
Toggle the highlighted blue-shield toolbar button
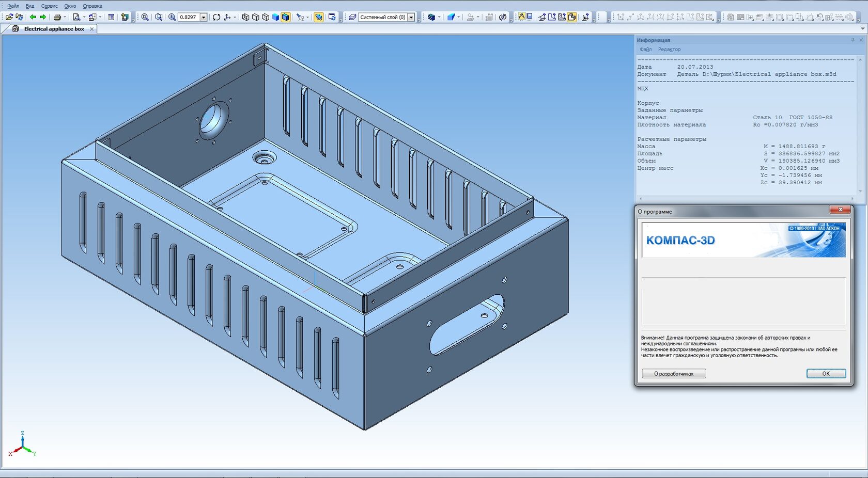click(319, 17)
